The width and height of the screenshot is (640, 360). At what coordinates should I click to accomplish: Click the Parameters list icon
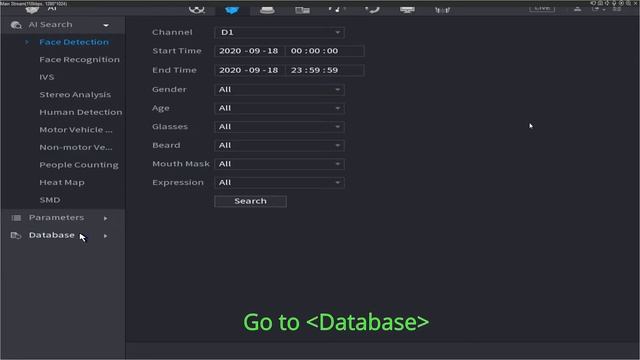pos(16,218)
